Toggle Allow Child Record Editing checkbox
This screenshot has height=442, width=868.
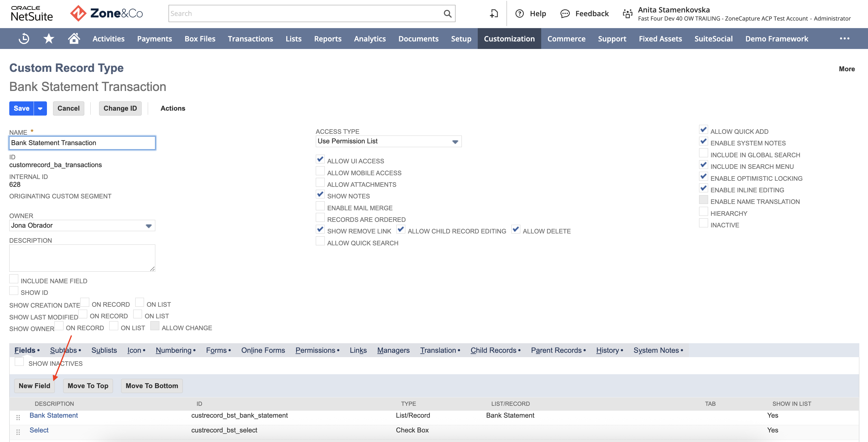(401, 229)
